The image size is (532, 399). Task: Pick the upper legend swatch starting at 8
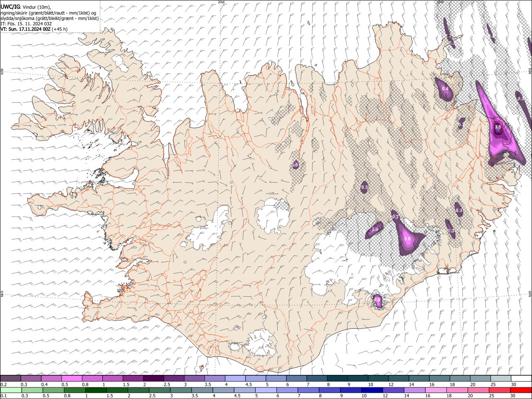337,378
